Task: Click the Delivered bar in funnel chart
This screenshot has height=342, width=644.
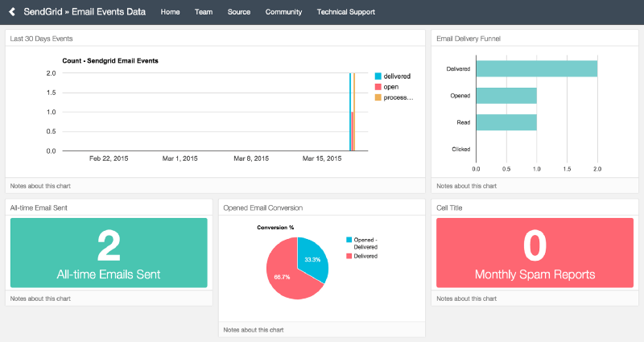Action: (x=536, y=69)
